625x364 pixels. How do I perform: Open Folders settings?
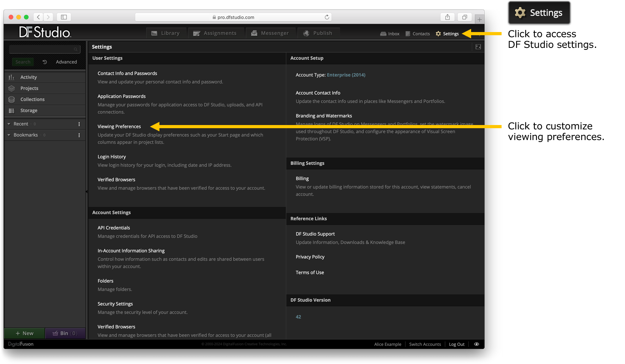[x=106, y=281]
